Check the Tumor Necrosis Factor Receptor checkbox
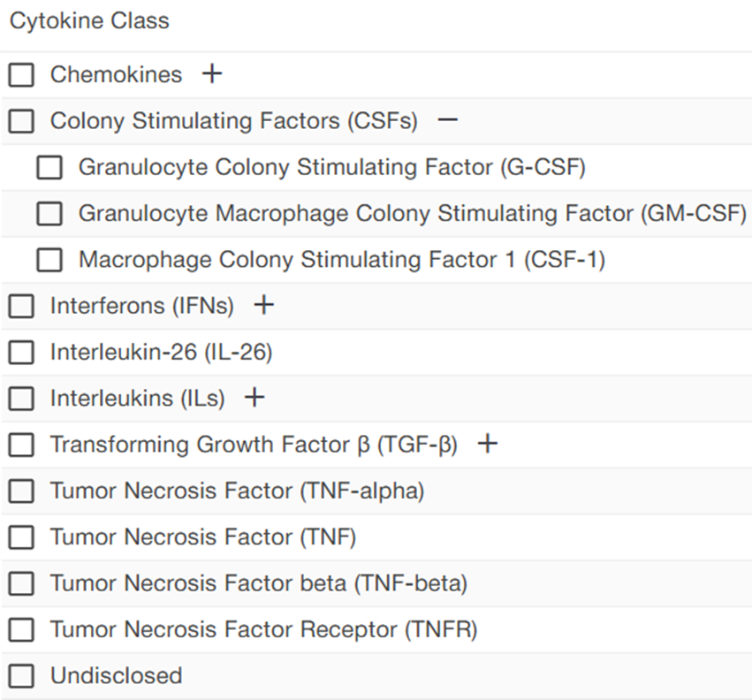Viewport: 752px width, 700px height. [21, 629]
